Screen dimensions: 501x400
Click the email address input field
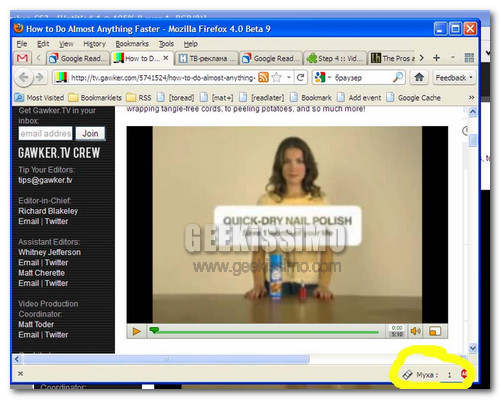click(x=45, y=133)
